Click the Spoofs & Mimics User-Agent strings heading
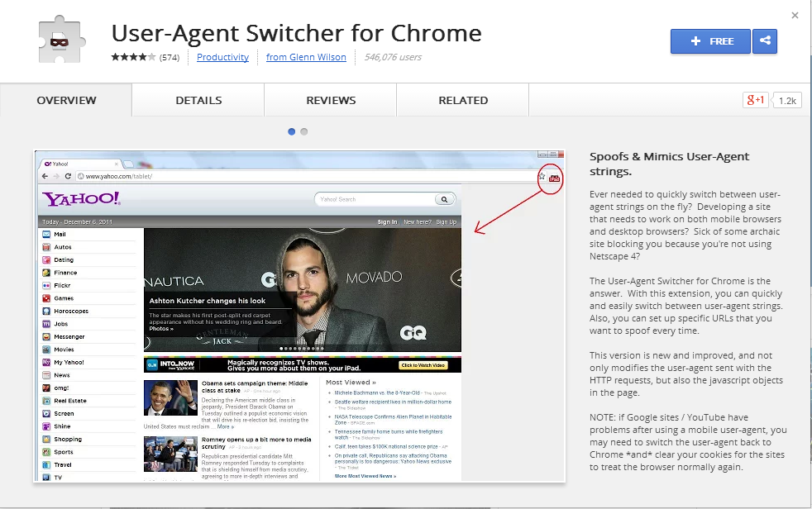The image size is (812, 509). [x=669, y=164]
